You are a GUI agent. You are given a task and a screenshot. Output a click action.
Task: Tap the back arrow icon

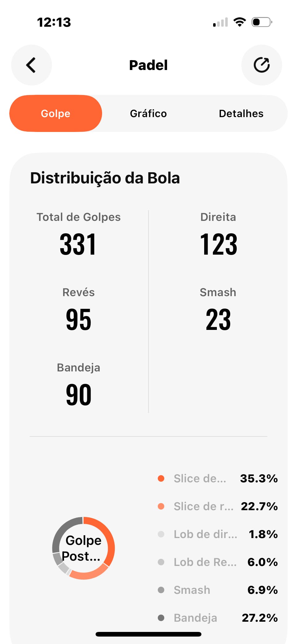[x=31, y=65]
